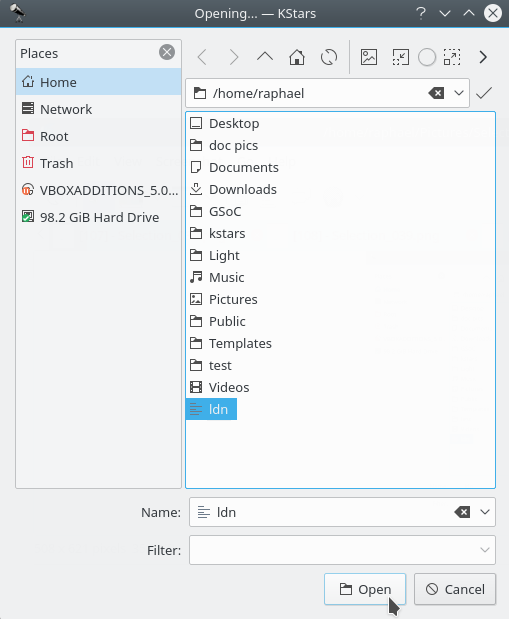Show more toolbar options chevron

tap(483, 57)
